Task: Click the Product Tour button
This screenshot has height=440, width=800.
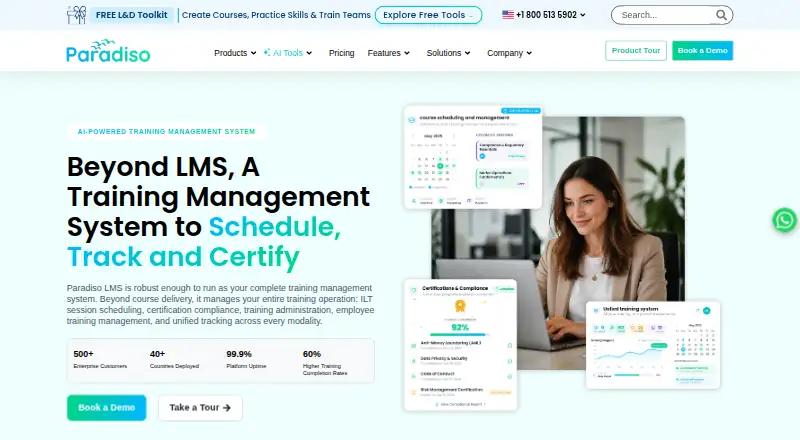Action: click(x=636, y=51)
